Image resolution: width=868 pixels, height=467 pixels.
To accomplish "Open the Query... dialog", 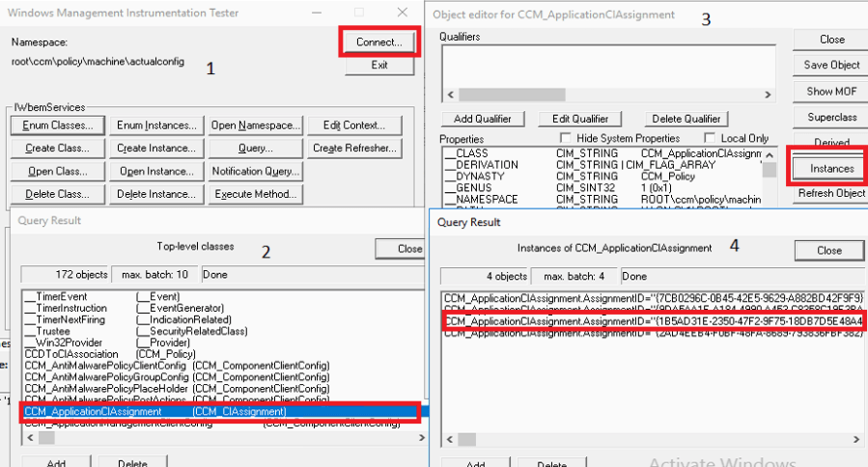I will [x=256, y=149].
